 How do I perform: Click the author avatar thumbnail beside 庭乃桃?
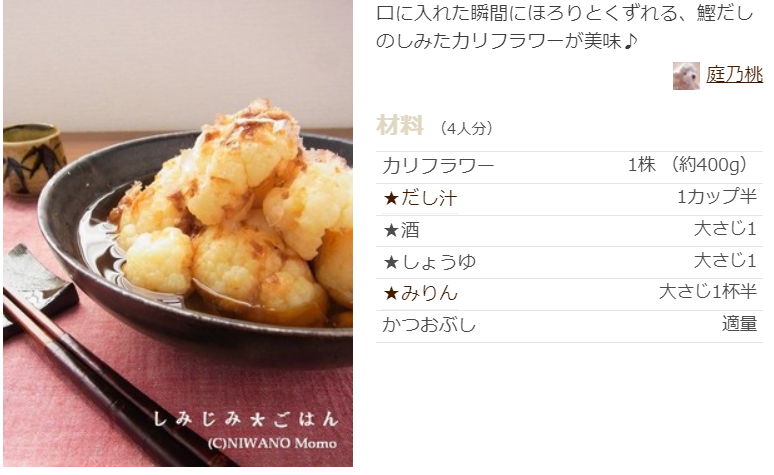click(686, 76)
